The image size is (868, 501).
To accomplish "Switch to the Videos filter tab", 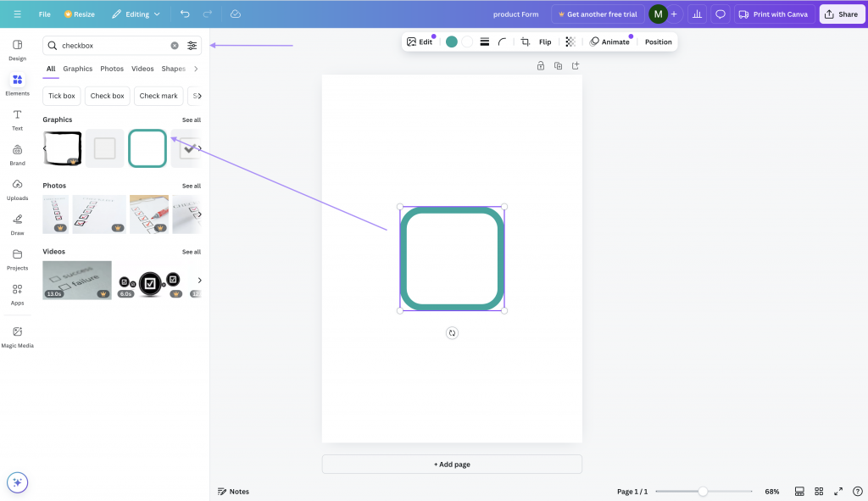I will point(142,69).
